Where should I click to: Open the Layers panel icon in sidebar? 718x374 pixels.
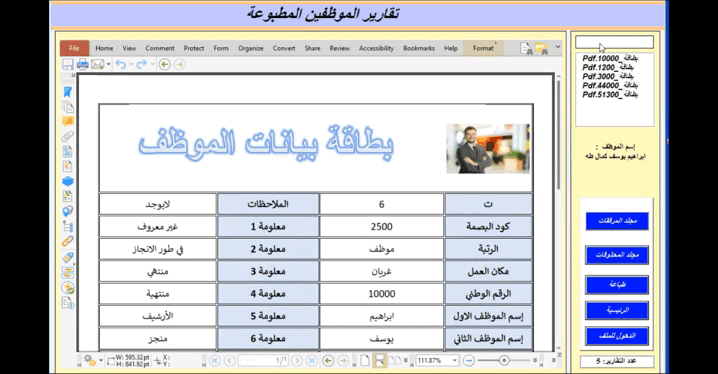tap(68, 181)
